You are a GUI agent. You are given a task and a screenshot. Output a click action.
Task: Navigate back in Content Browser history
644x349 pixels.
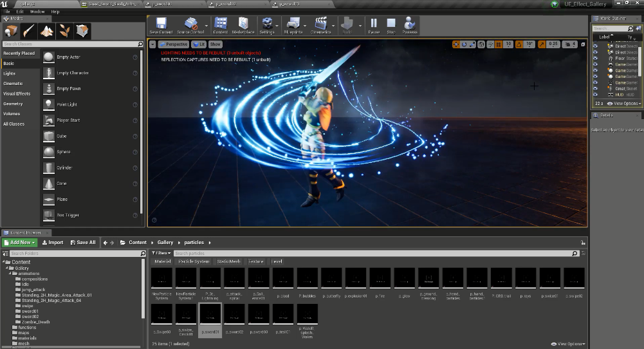click(x=106, y=243)
